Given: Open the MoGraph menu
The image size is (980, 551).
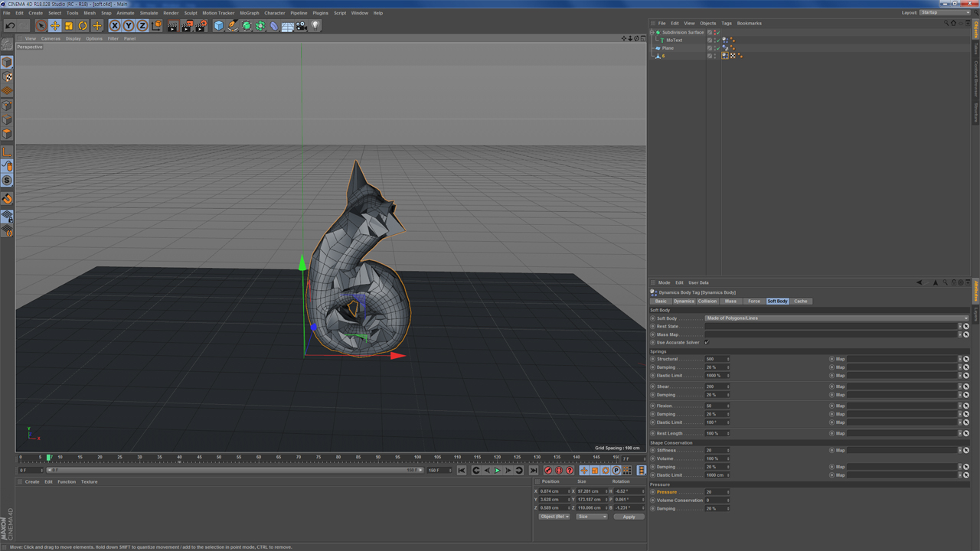Looking at the screenshot, I should [x=250, y=13].
